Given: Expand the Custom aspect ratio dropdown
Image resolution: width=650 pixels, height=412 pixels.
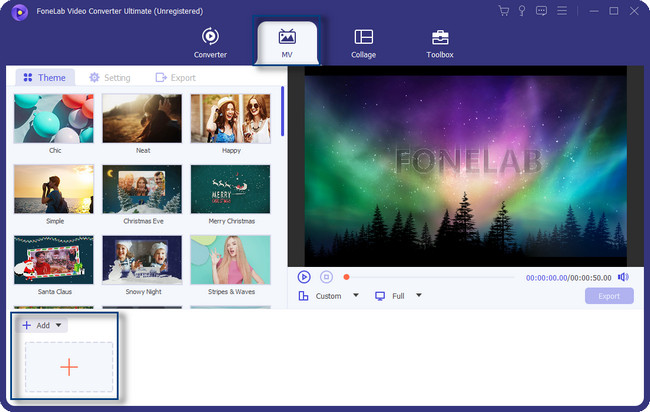Looking at the screenshot, I should coord(356,296).
